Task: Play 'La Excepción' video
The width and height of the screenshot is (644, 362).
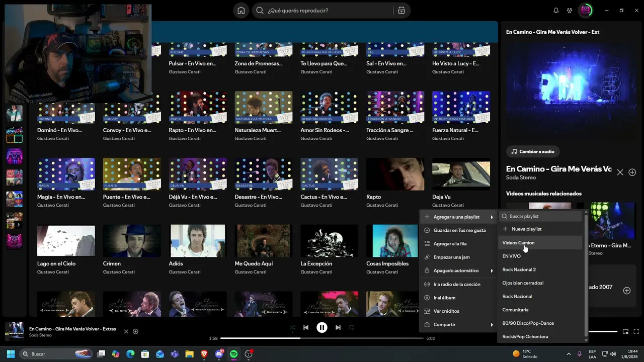Action: (x=330, y=240)
